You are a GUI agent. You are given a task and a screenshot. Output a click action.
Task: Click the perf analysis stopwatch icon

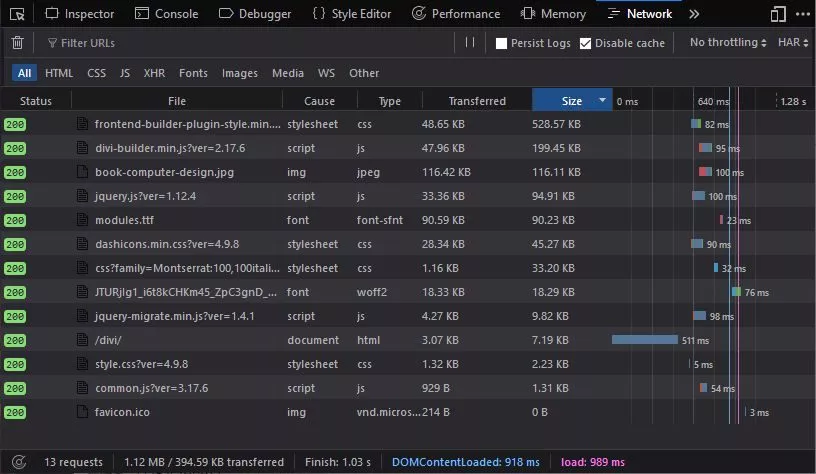pos(21,462)
